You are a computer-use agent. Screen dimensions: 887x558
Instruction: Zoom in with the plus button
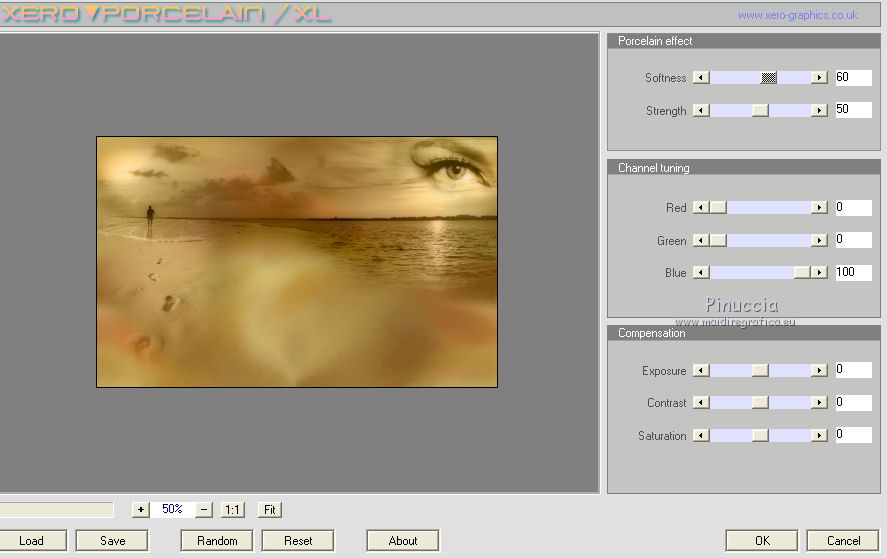pos(140,509)
